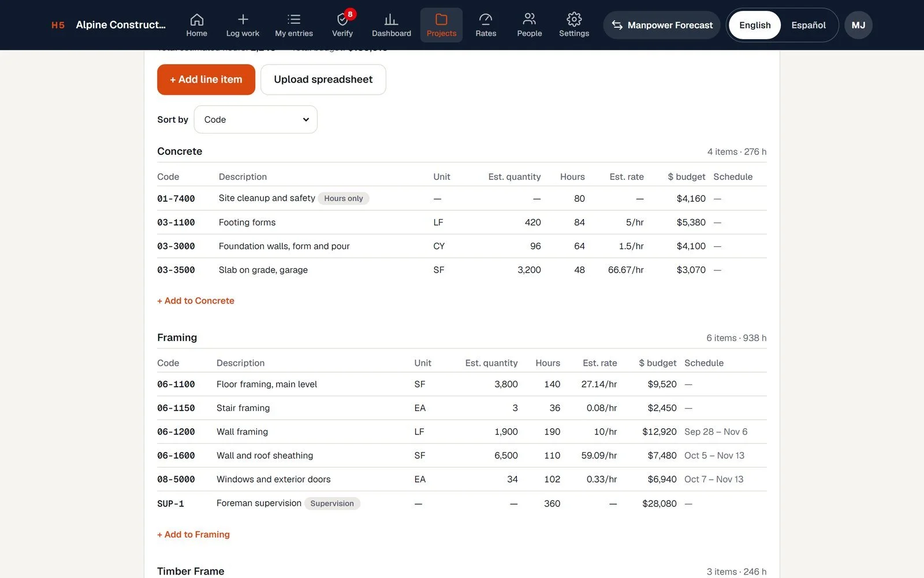The height and width of the screenshot is (578, 924).
Task: Click the Framing section heading
Action: 177,338
